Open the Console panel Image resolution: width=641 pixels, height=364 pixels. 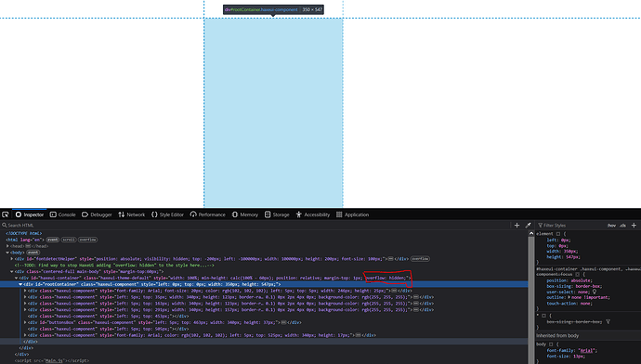pos(62,214)
